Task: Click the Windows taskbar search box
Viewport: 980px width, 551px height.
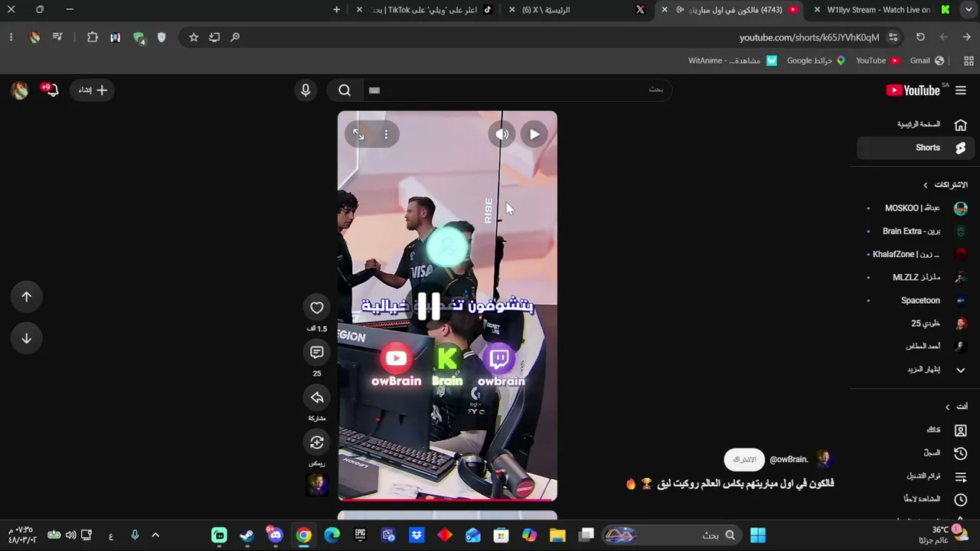Action: (672, 535)
